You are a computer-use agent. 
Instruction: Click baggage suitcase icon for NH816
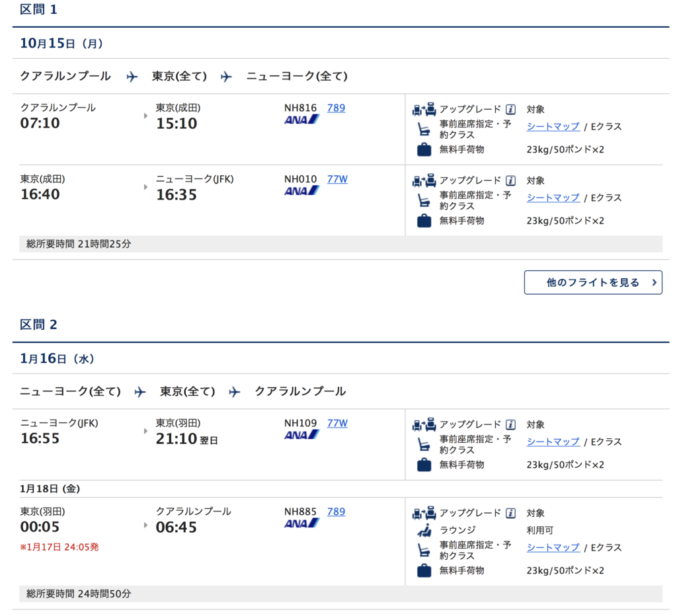click(424, 149)
